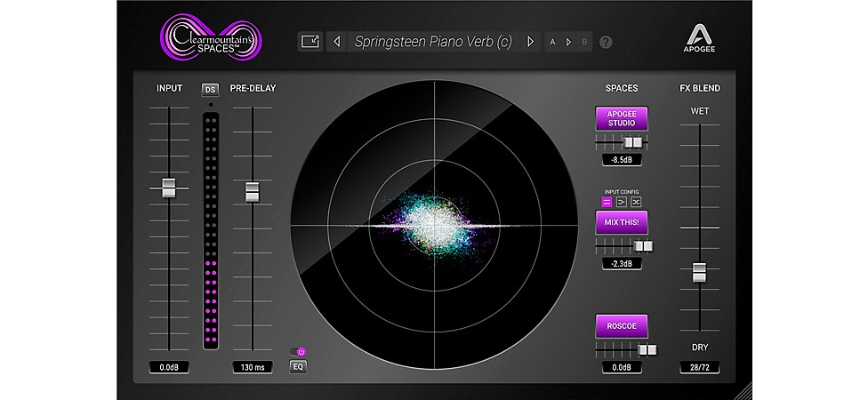Select the swapped channels input config icon

[x=636, y=202]
